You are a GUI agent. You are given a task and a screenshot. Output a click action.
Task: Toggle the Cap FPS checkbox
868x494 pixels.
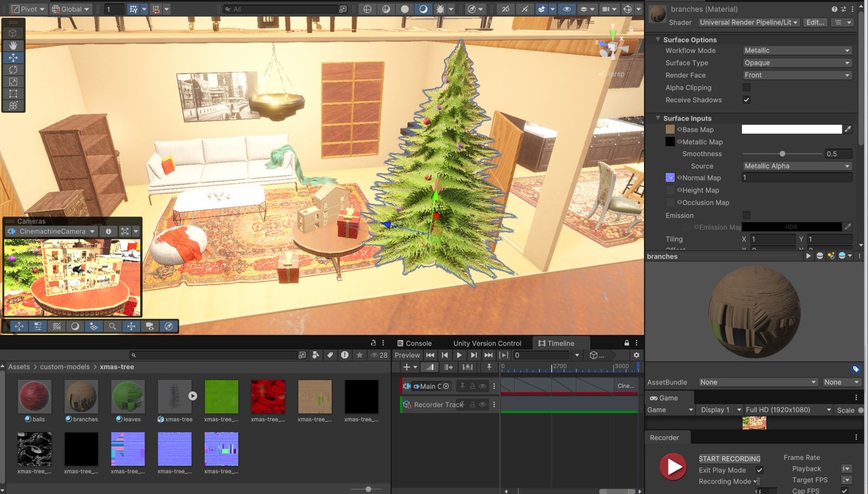click(x=844, y=491)
